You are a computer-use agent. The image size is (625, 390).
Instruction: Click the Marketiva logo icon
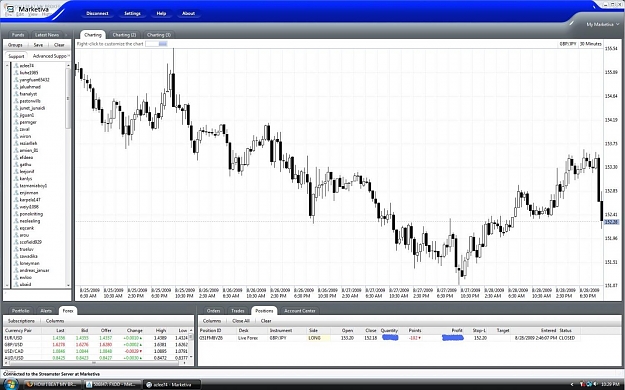pos(10,10)
